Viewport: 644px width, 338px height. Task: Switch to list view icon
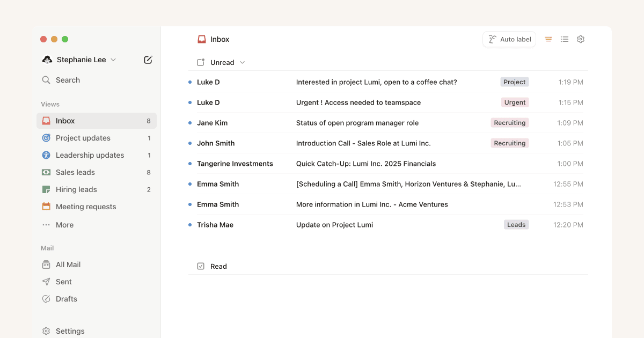[564, 39]
